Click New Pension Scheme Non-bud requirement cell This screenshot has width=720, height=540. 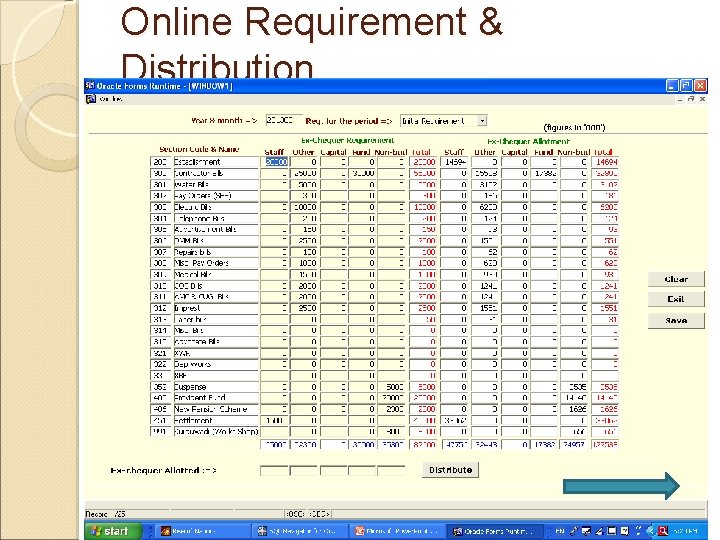(391, 409)
